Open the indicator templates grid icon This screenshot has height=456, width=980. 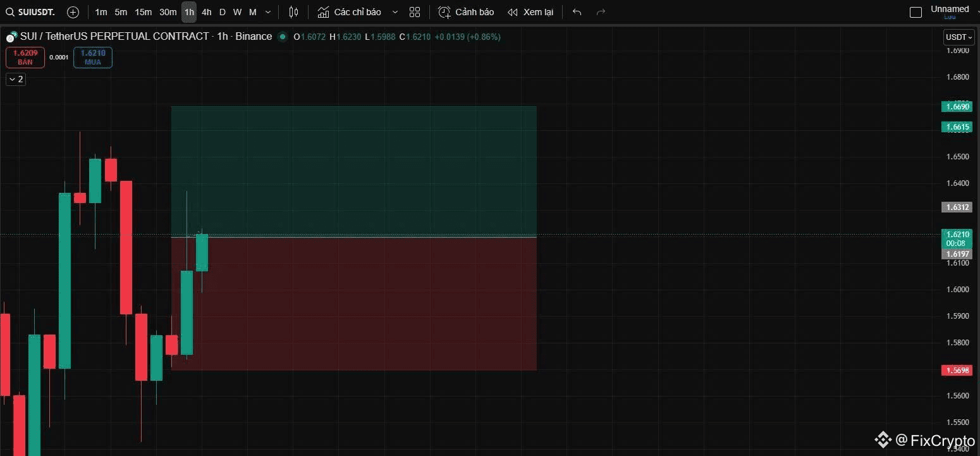pyautogui.click(x=415, y=12)
